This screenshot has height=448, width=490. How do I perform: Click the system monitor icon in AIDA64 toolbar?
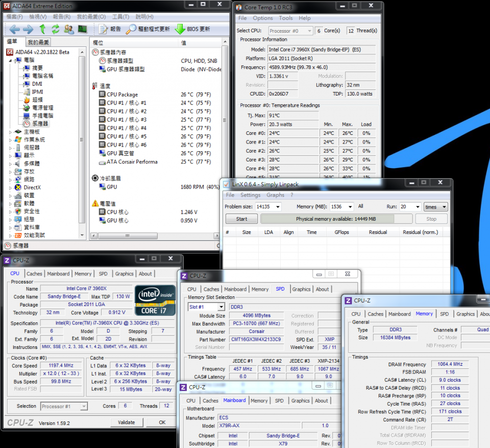(82, 29)
